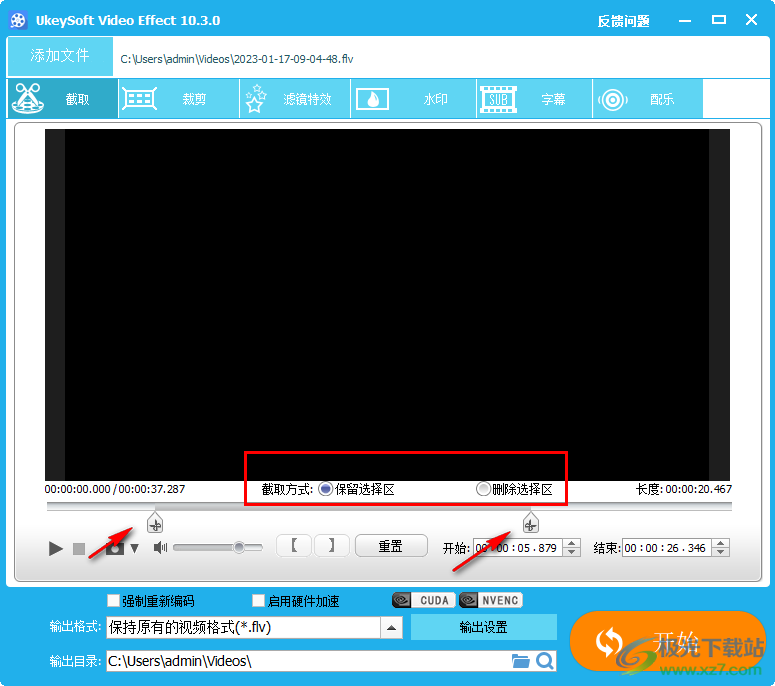Open the 截取 (cut) tab
This screenshot has width=775, height=686.
tap(63, 99)
